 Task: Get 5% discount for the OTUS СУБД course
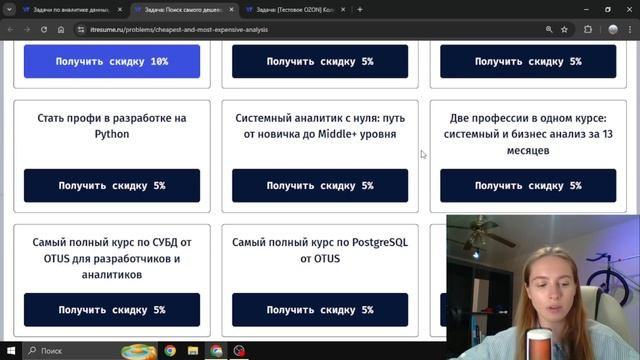[112, 309]
